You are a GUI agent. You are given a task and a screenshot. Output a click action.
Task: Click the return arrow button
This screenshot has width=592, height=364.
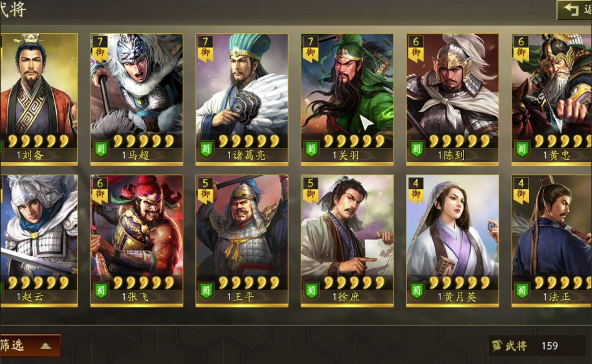575,9
